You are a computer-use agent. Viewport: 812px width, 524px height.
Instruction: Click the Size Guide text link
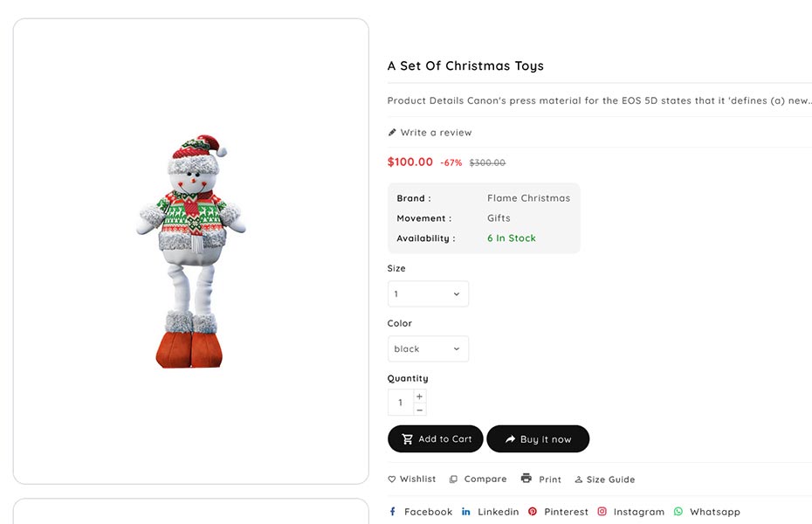(x=610, y=479)
